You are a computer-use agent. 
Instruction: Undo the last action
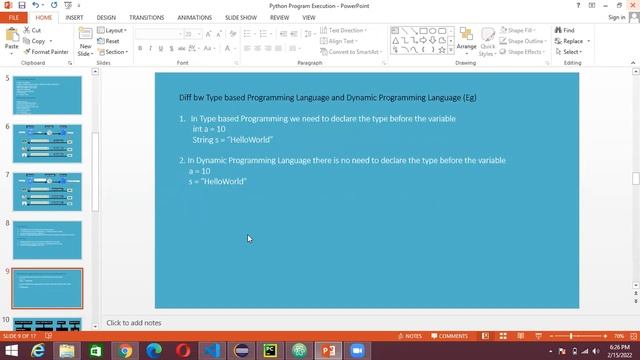click(x=36, y=5)
